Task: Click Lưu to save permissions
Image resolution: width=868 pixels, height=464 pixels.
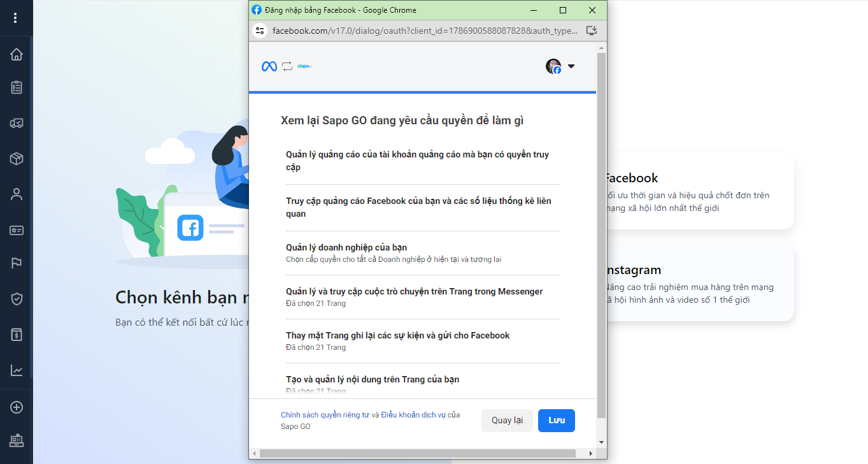Action: tap(557, 421)
